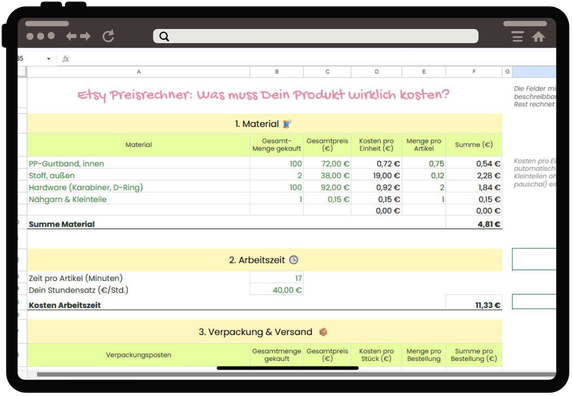Go to the home icon
Image resolution: width=573 pixels, height=396 pixels.
click(x=538, y=37)
